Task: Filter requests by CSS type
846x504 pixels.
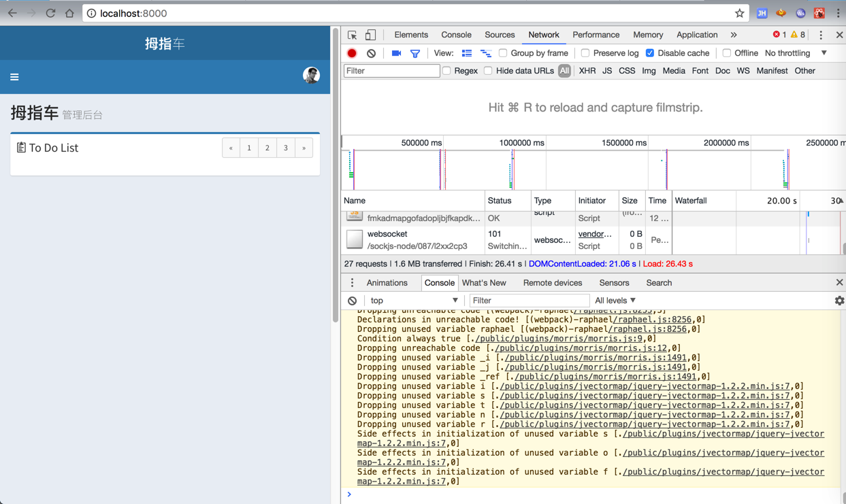Action: pos(627,71)
